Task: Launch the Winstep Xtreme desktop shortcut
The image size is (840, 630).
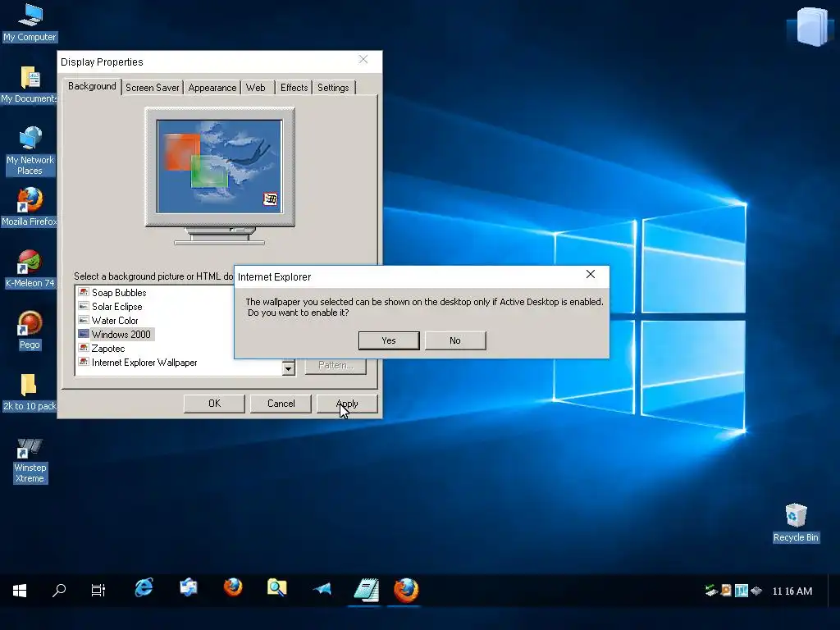Action: click(x=30, y=461)
